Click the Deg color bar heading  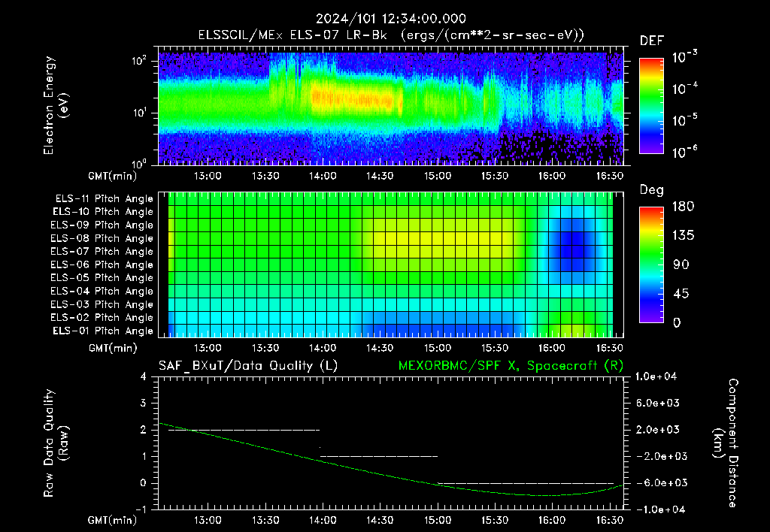pyautogui.click(x=652, y=190)
